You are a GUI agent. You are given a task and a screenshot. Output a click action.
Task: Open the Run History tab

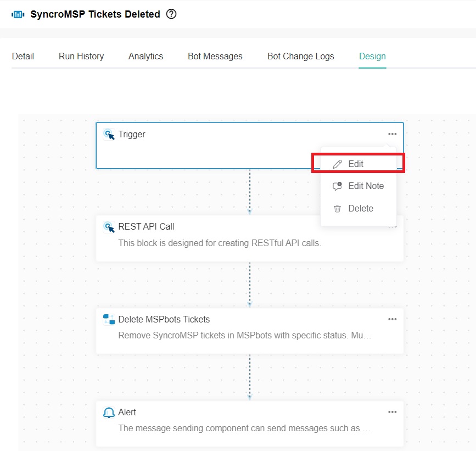(81, 56)
